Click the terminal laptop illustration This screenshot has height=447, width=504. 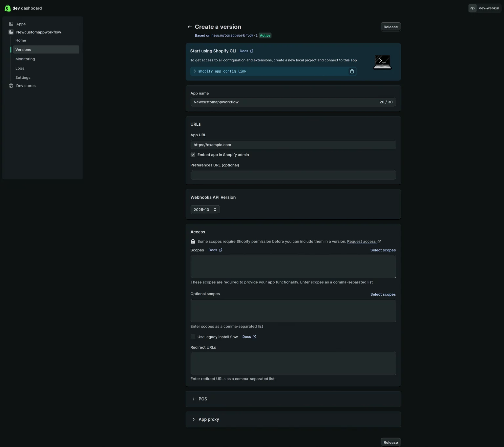tap(383, 62)
